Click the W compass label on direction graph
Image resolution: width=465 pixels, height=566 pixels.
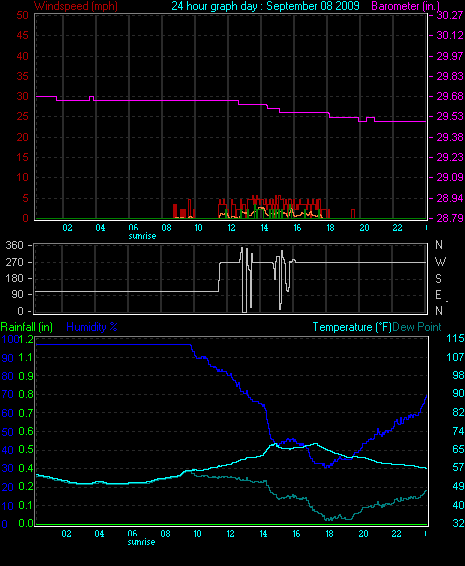[x=440, y=261]
